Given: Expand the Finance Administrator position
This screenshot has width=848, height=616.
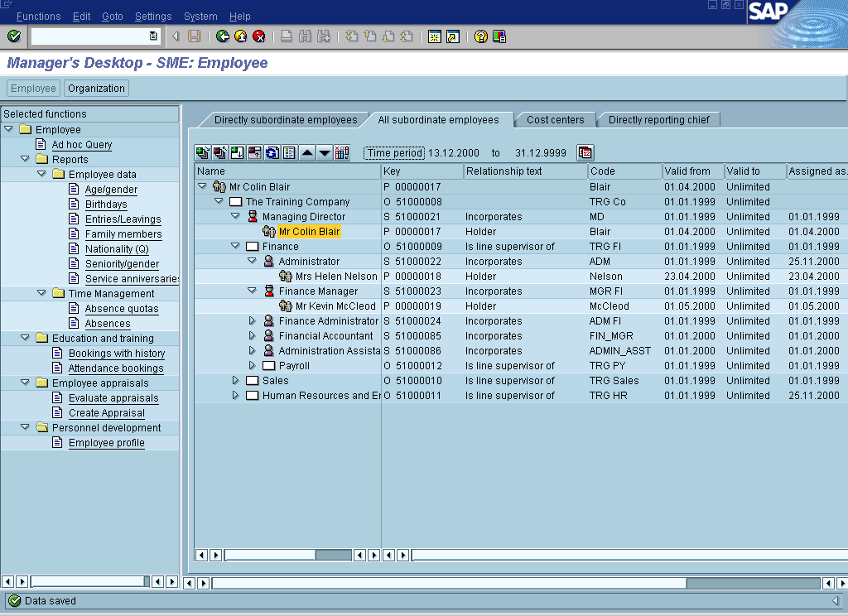Looking at the screenshot, I should [x=252, y=320].
